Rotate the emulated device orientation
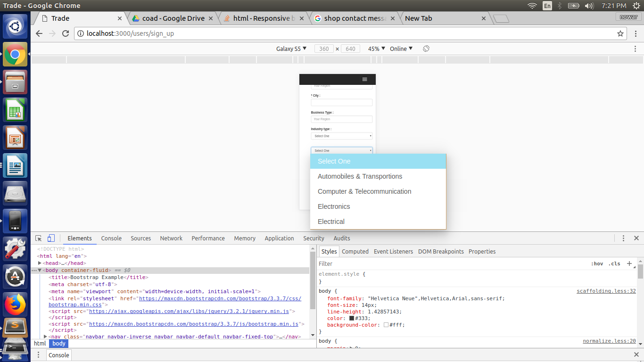644x362 pixels. pyautogui.click(x=426, y=49)
